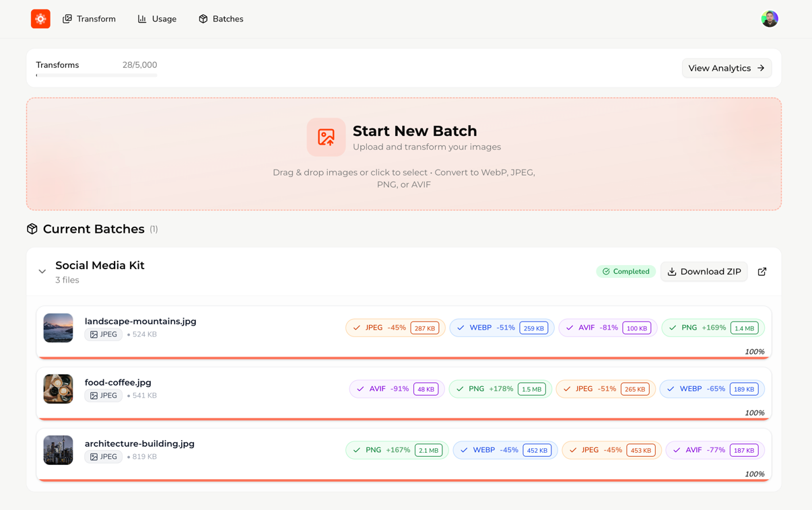812x510 pixels.
Task: Click progress bar of architecture-building.jpg
Action: [x=404, y=480]
